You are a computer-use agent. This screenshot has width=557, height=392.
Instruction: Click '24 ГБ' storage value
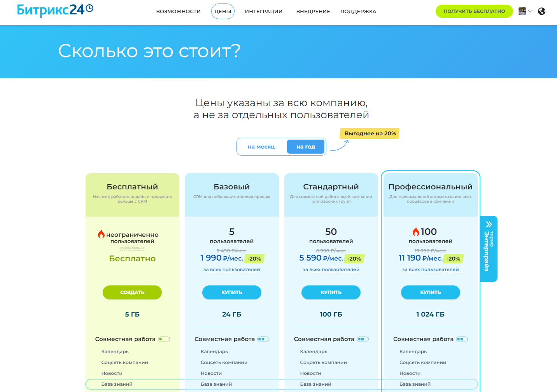(x=232, y=314)
